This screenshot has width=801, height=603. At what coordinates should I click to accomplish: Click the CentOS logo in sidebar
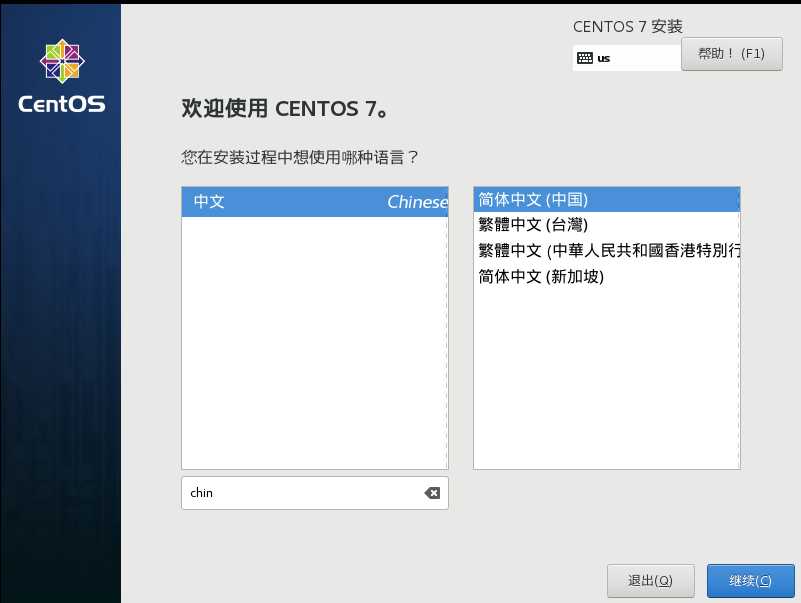[62, 76]
